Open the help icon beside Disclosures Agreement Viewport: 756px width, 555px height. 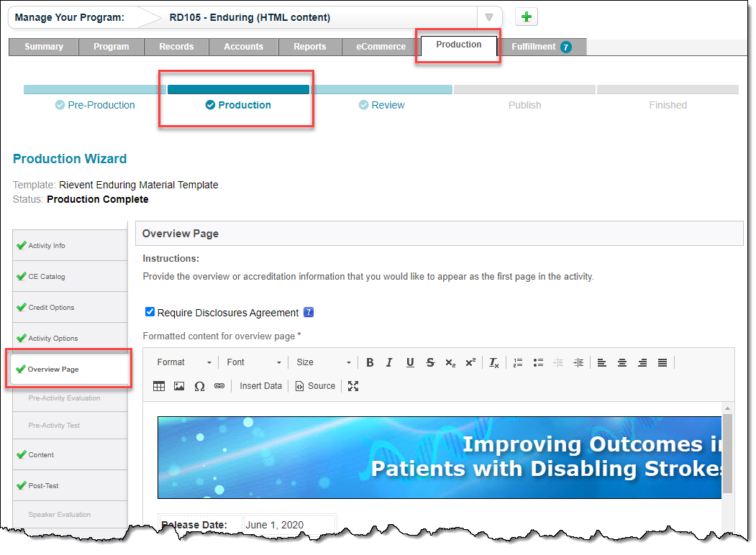point(309,312)
